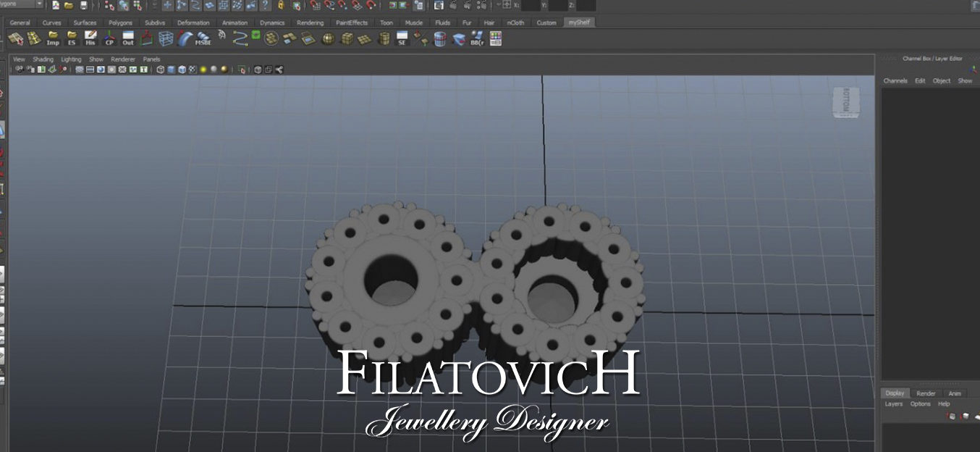
Task: Open the viewport Panels menu
Action: coord(151,59)
